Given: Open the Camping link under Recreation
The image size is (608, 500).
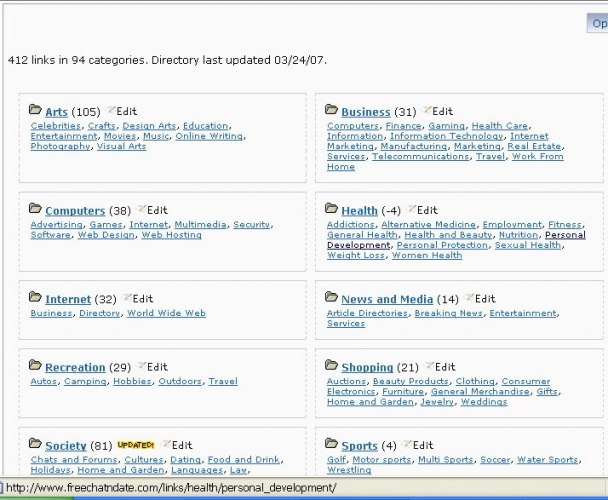Looking at the screenshot, I should point(87,381).
